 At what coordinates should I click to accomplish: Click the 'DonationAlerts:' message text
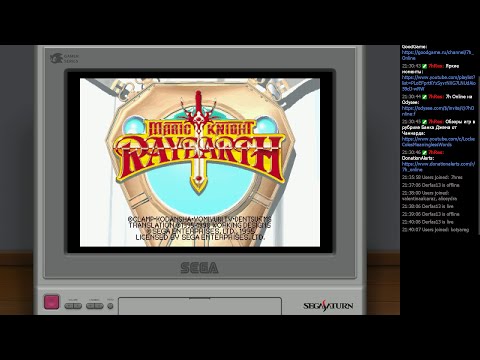[418, 158]
